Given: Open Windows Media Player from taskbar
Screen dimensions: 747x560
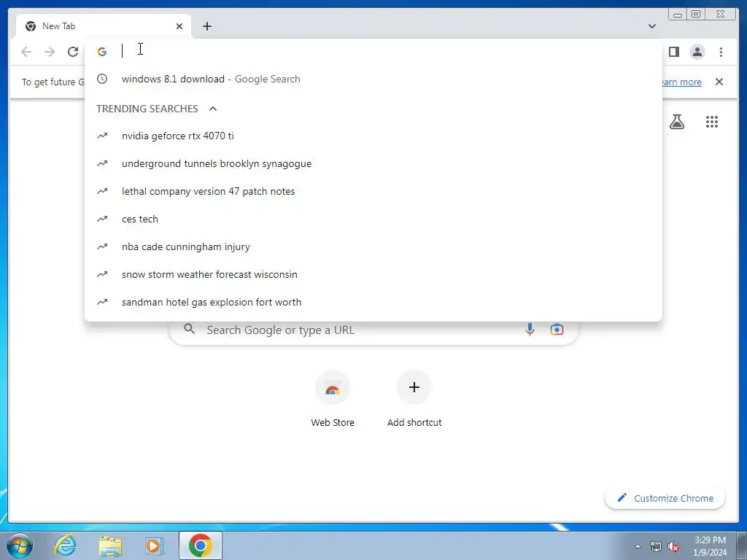Looking at the screenshot, I should pos(154,545).
